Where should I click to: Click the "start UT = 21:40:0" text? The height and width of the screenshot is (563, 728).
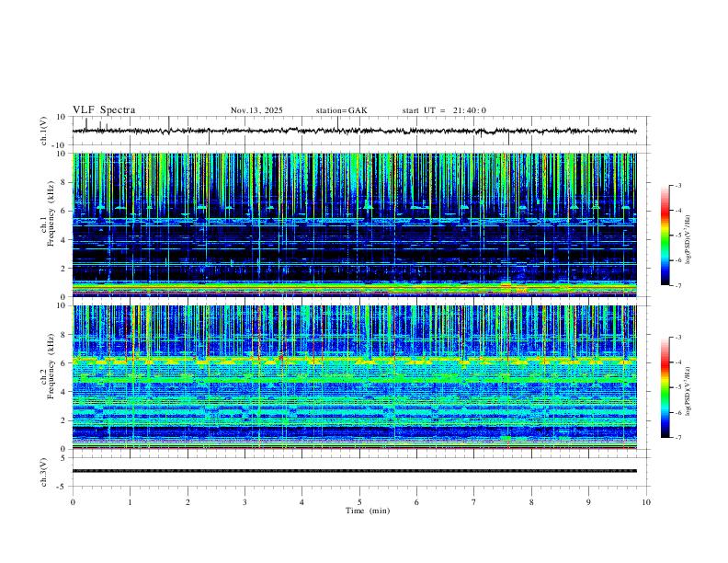click(x=444, y=110)
